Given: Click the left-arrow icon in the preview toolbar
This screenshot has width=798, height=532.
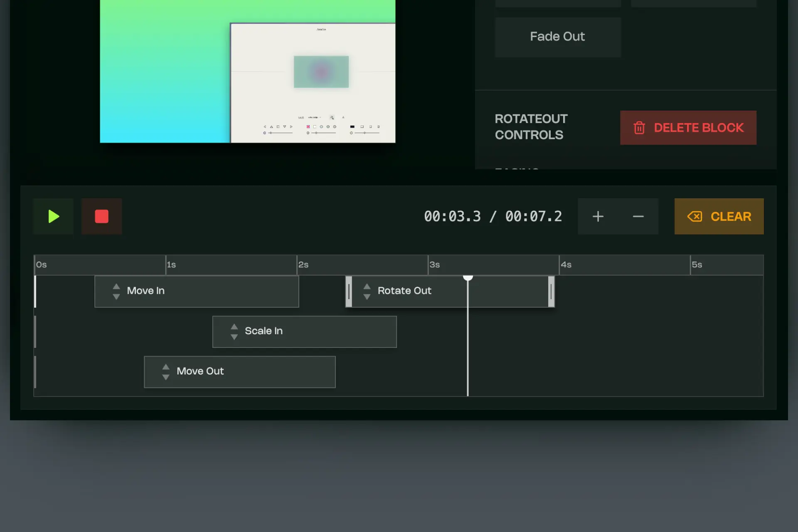Looking at the screenshot, I should coord(265,127).
